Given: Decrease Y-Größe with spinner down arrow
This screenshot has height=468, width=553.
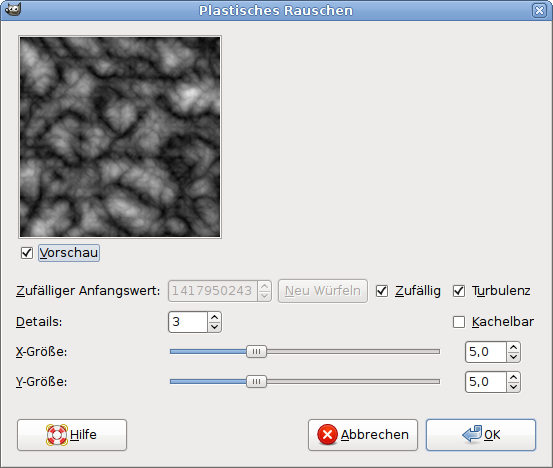Looking at the screenshot, I should click(x=514, y=387).
